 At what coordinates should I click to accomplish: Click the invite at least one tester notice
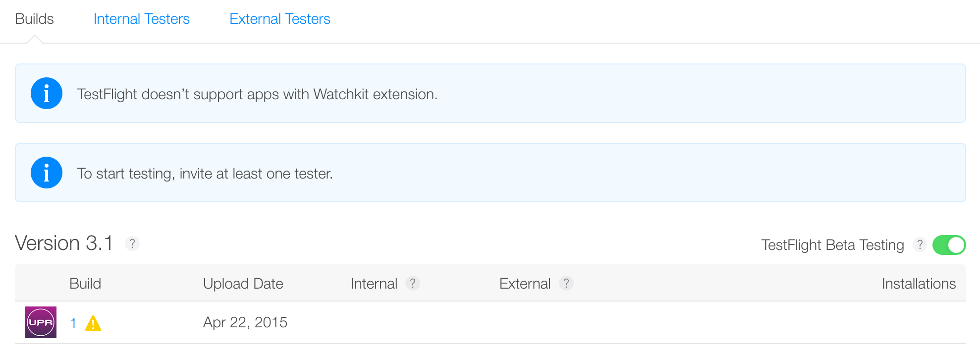tap(205, 174)
